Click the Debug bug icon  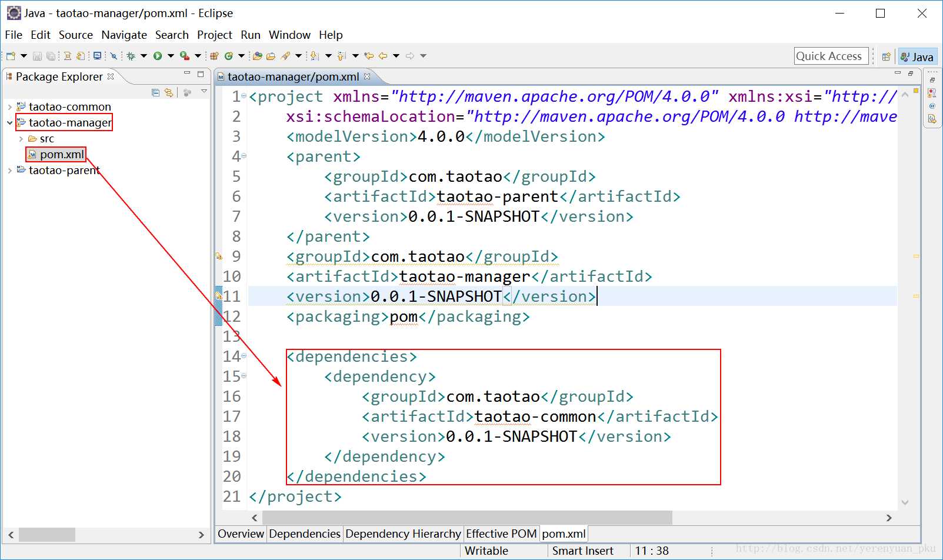point(131,56)
